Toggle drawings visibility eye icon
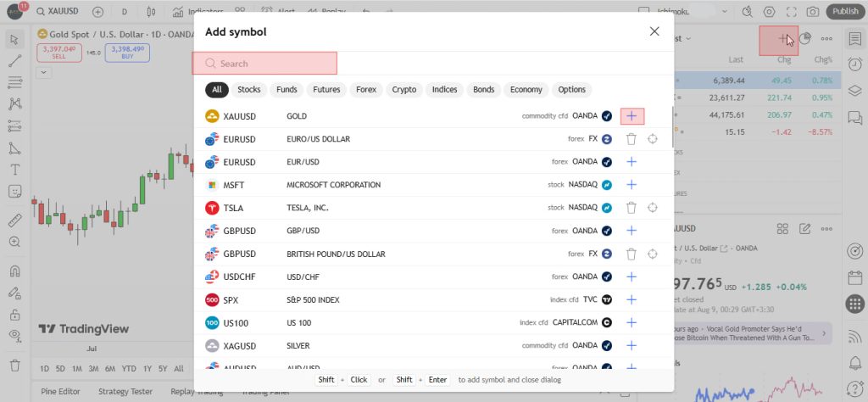 [15, 334]
